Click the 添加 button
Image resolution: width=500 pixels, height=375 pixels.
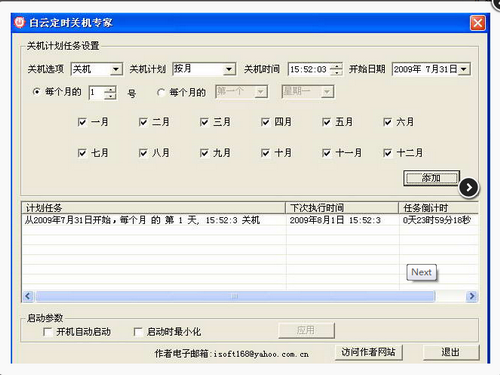pos(431,178)
